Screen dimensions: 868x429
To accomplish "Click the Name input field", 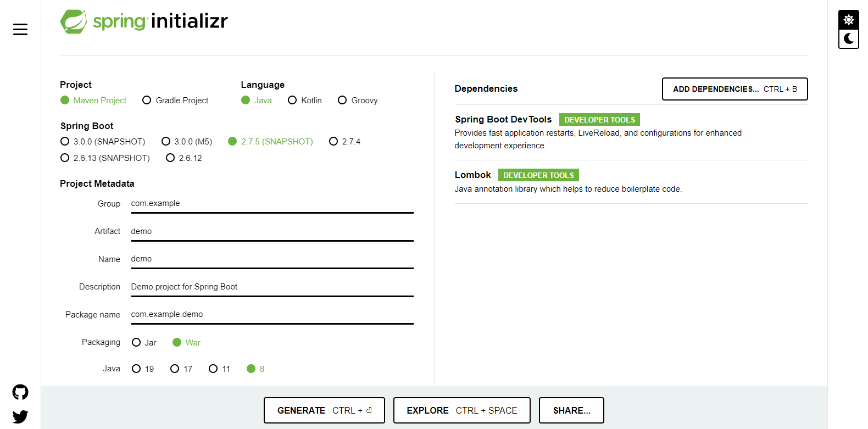I will click(272, 259).
